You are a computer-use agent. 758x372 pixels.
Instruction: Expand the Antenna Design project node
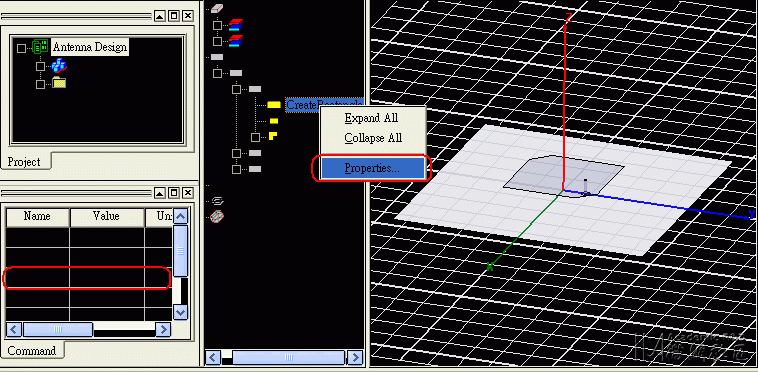pyautogui.click(x=21, y=48)
